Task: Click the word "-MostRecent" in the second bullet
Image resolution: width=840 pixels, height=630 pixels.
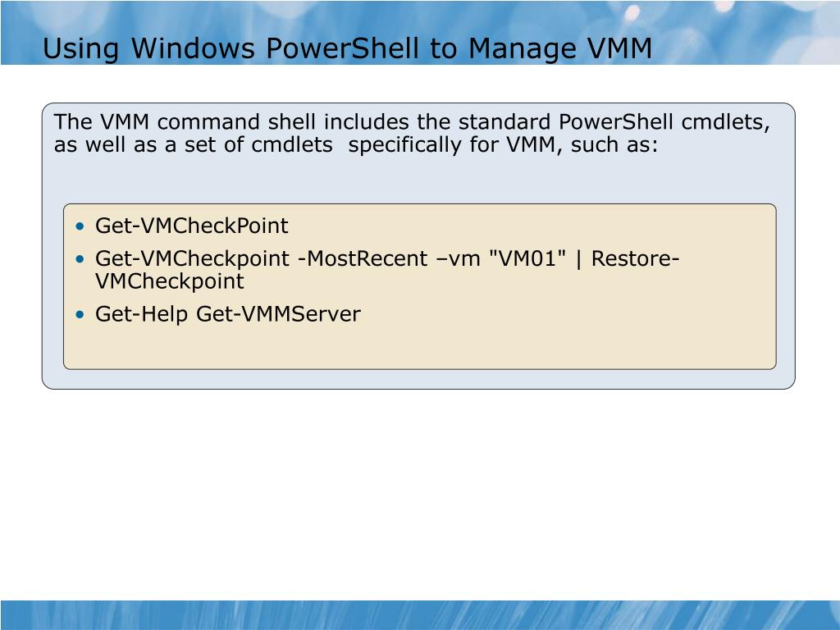Action: coord(362,258)
